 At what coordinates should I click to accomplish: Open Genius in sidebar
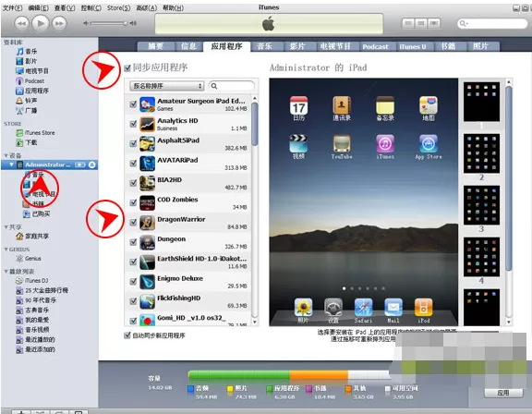(29, 259)
